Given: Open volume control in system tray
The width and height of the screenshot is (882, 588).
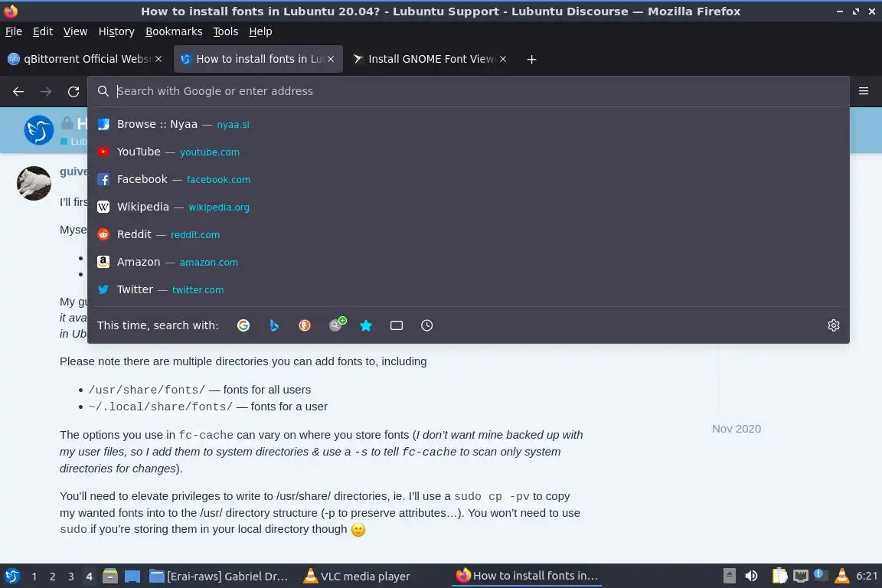Looking at the screenshot, I should tap(751, 576).
